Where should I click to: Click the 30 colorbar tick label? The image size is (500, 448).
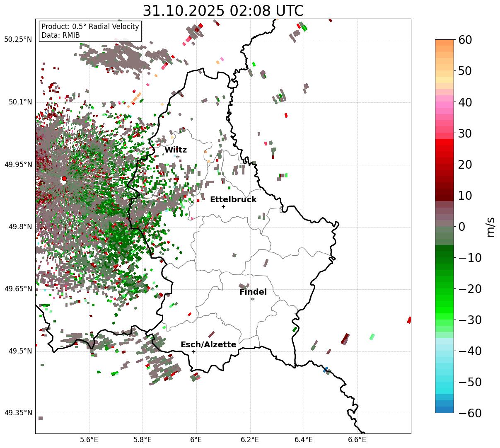pyautogui.click(x=464, y=133)
